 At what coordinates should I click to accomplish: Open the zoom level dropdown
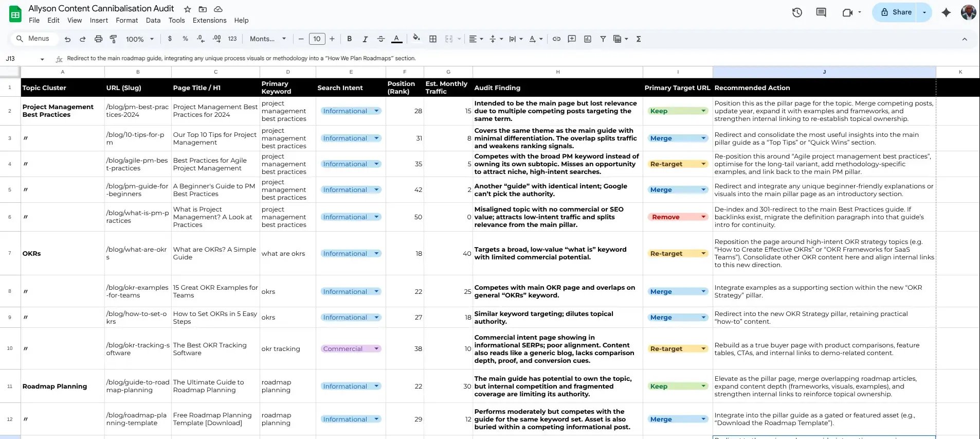tap(140, 39)
